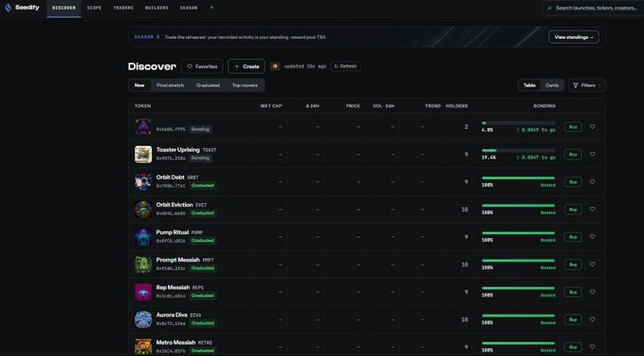Sort by MKT CAP column header
The height and width of the screenshot is (356, 644).
271,105
